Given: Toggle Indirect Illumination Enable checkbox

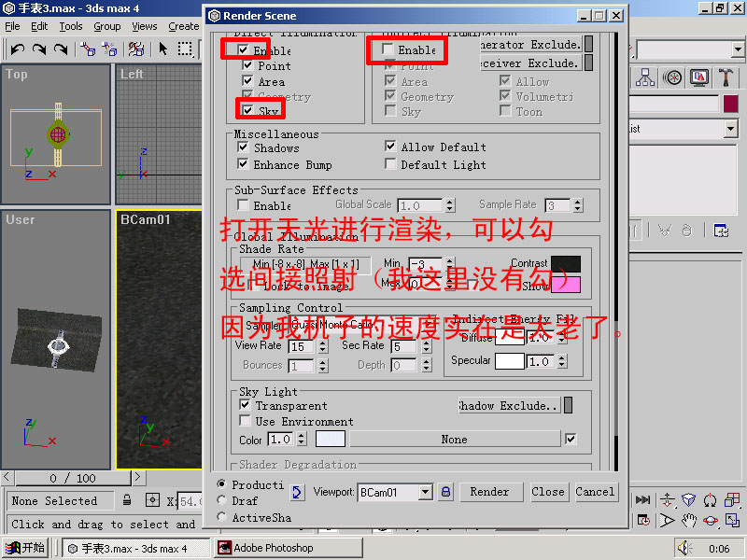Looking at the screenshot, I should 388,49.
